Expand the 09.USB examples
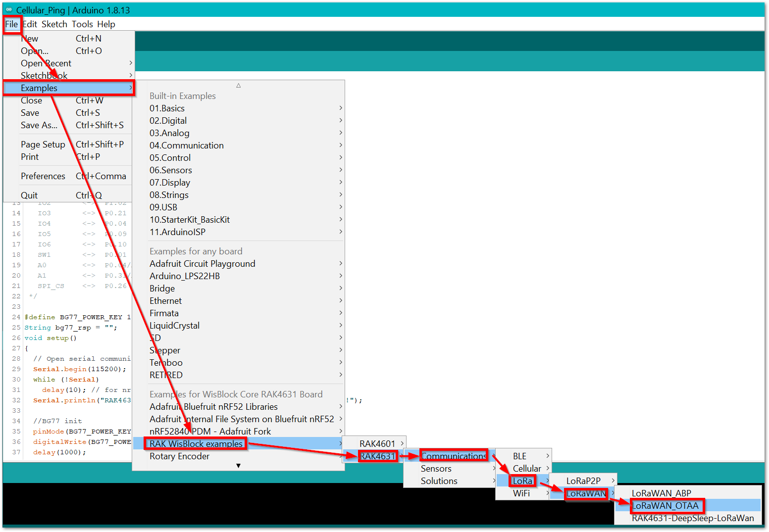 (x=239, y=207)
